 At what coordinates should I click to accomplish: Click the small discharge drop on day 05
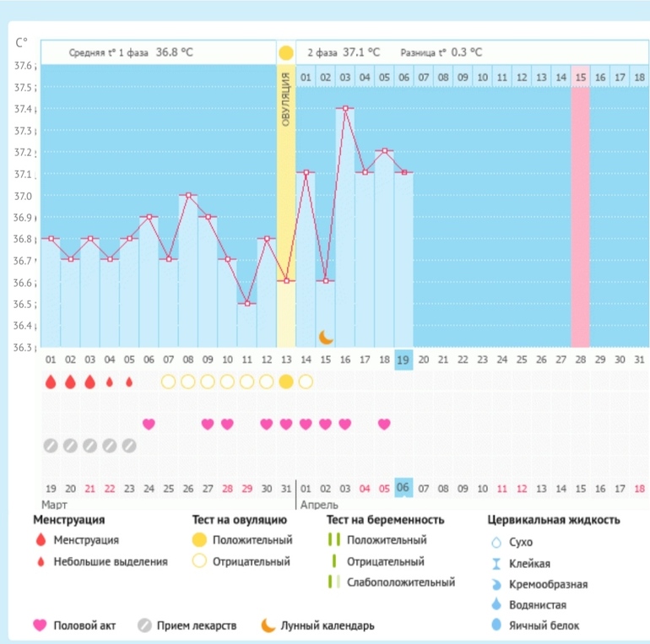pyautogui.click(x=129, y=382)
